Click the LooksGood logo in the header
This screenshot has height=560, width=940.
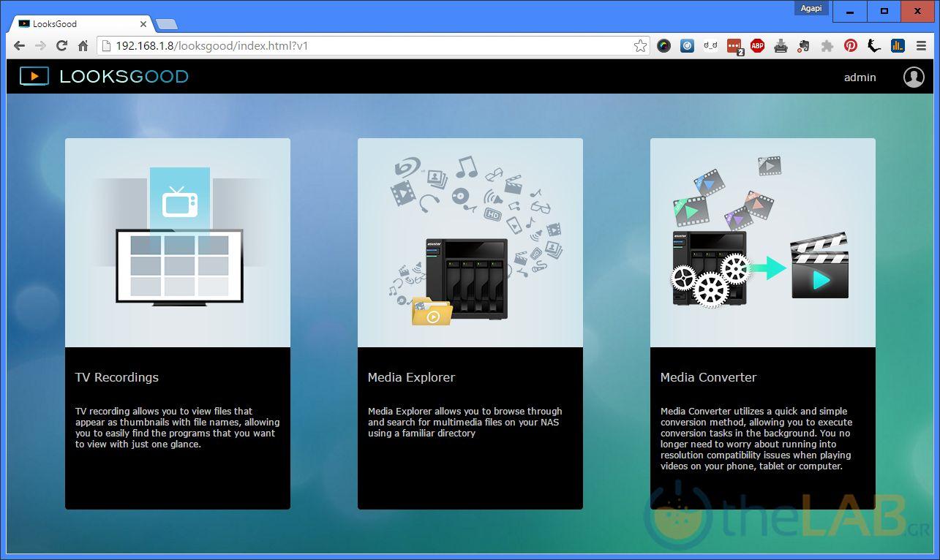[104, 77]
